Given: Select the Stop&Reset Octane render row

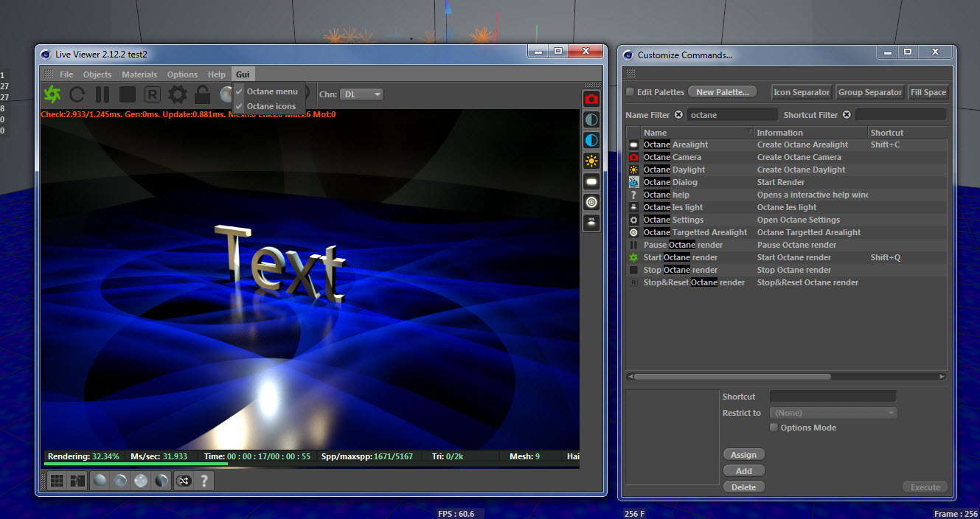Looking at the screenshot, I should click(x=787, y=282).
